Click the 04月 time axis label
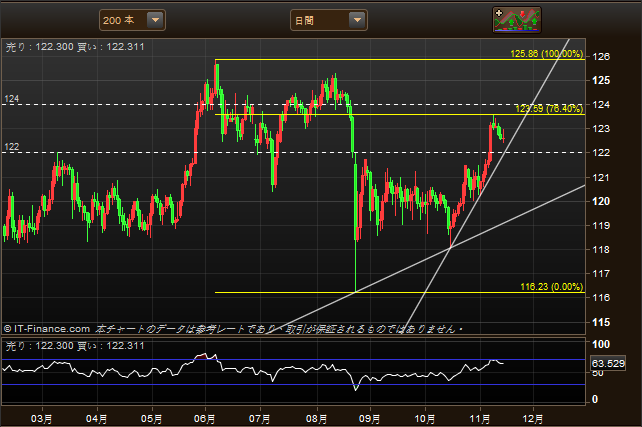The width and height of the screenshot is (642, 427). [96, 419]
